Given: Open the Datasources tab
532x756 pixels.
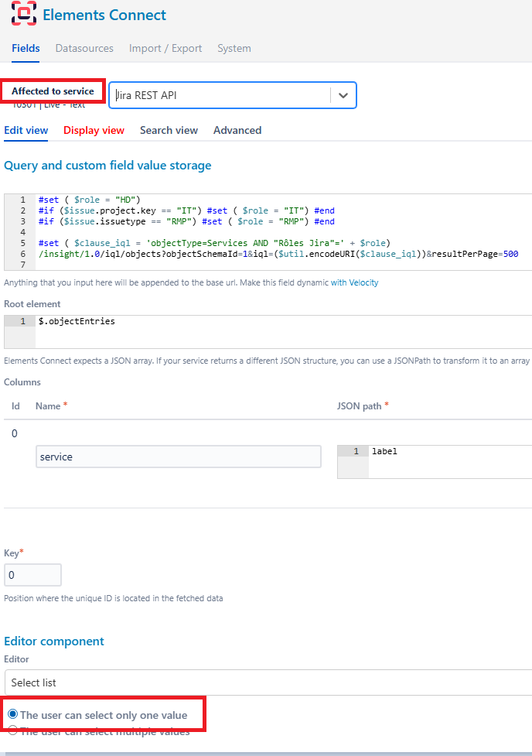Looking at the screenshot, I should 84,48.
